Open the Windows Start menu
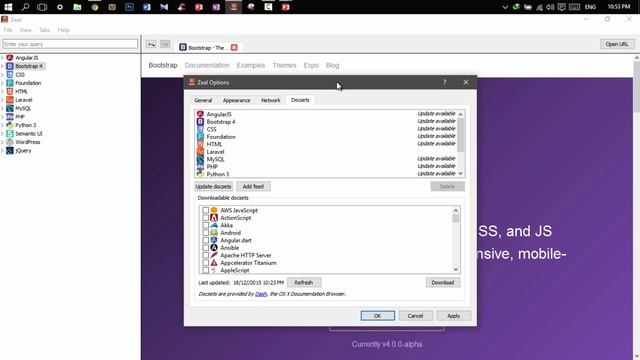 coord(8,7)
